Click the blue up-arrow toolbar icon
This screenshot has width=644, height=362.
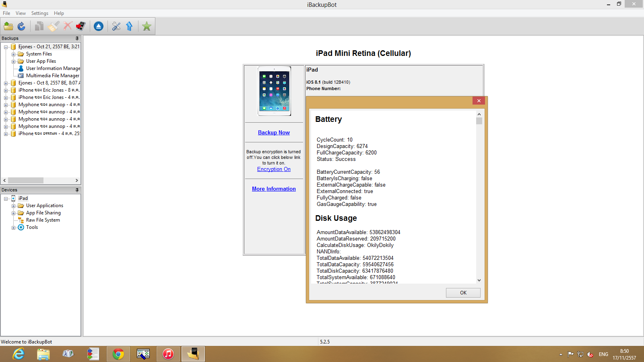click(129, 27)
